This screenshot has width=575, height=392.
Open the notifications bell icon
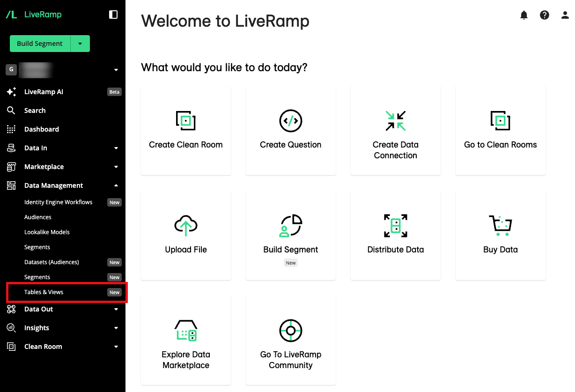[523, 15]
